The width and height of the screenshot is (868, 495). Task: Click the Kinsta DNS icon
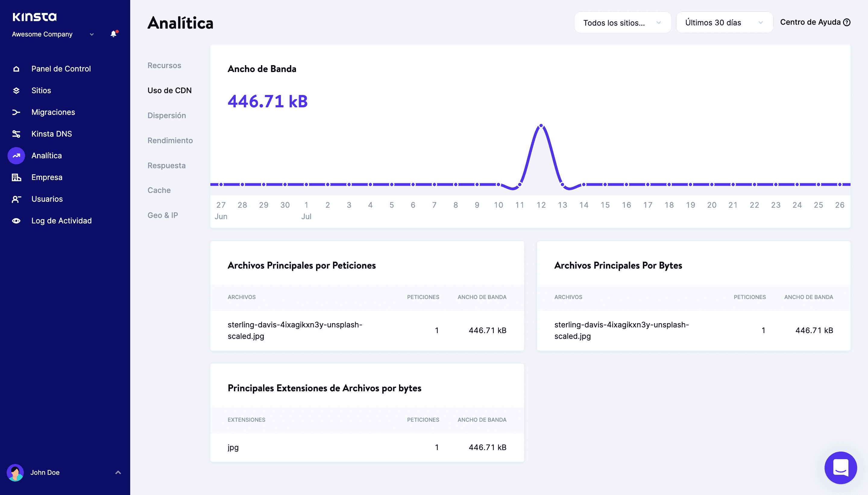click(16, 134)
